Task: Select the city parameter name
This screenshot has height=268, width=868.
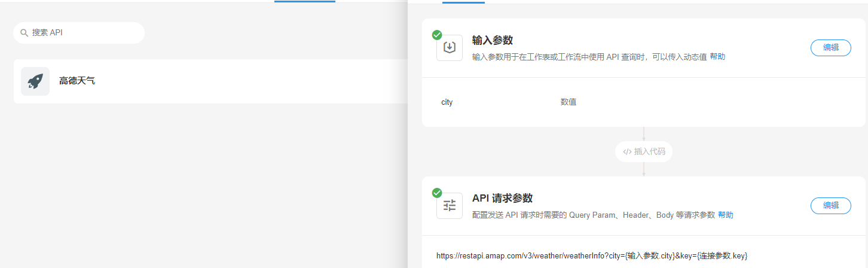Action: coord(447,102)
